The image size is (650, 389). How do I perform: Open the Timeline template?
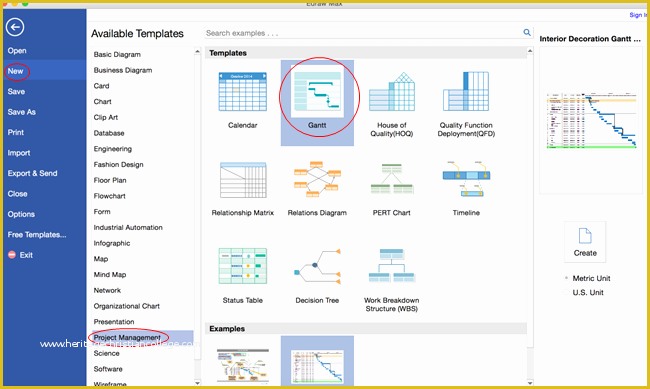tap(466, 179)
